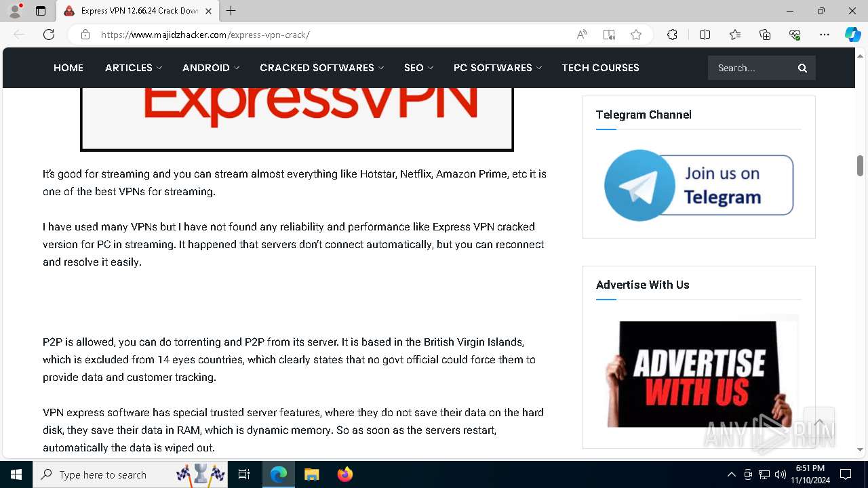Open Firefox from taskbar
The height and width of the screenshot is (488, 868).
point(344,474)
